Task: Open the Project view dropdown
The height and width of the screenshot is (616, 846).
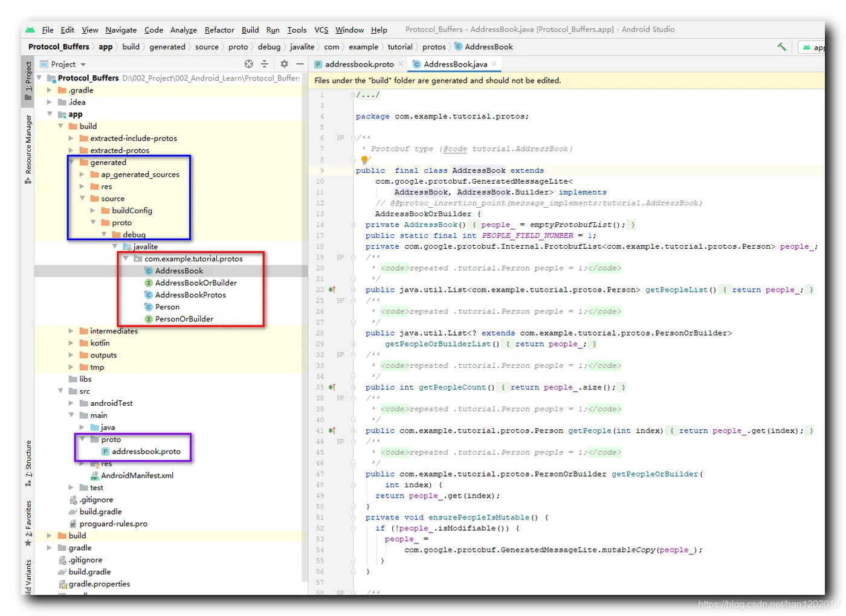Action: coord(63,64)
